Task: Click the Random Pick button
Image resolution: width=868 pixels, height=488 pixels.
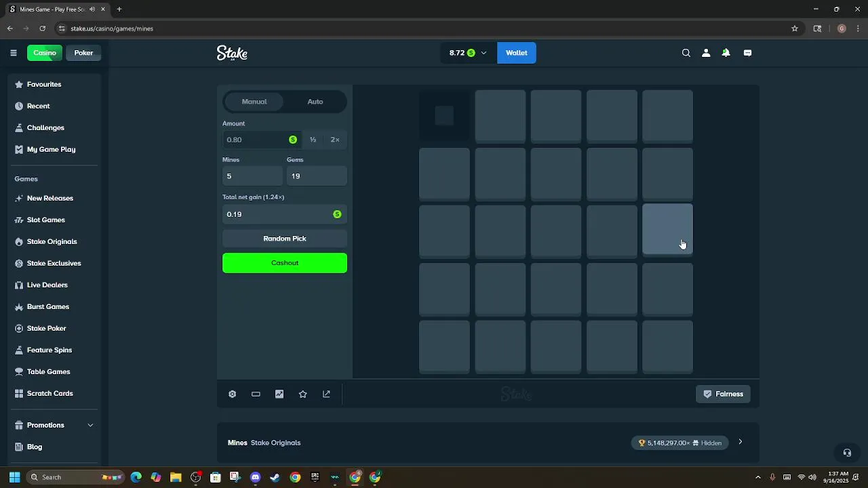Action: click(285, 239)
